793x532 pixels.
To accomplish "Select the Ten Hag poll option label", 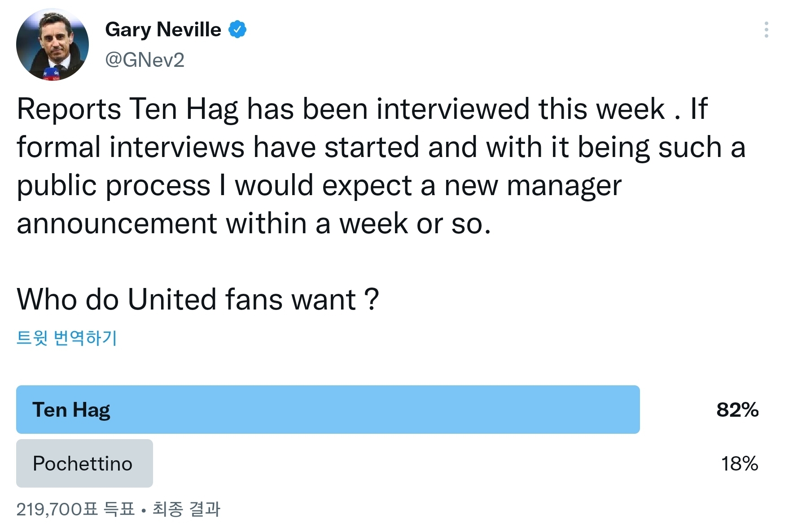I will (x=71, y=410).
